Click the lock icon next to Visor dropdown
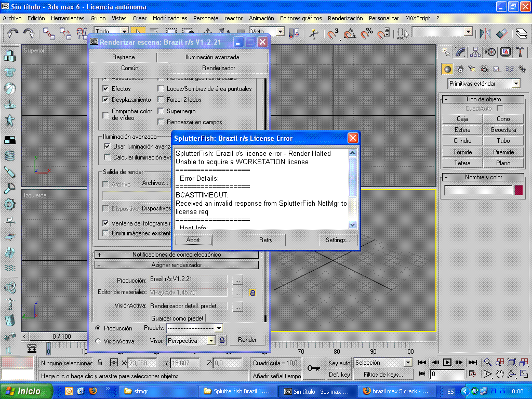Screen dimensions: 532x399 pos(222,340)
